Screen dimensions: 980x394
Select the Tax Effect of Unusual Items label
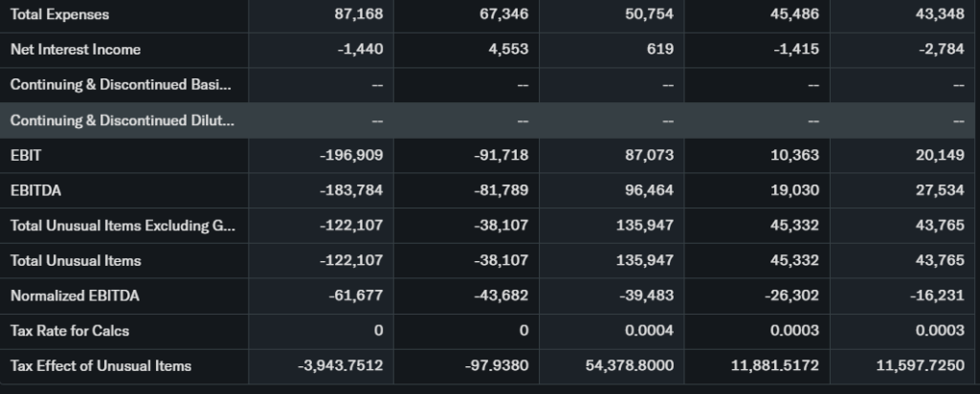(x=100, y=365)
